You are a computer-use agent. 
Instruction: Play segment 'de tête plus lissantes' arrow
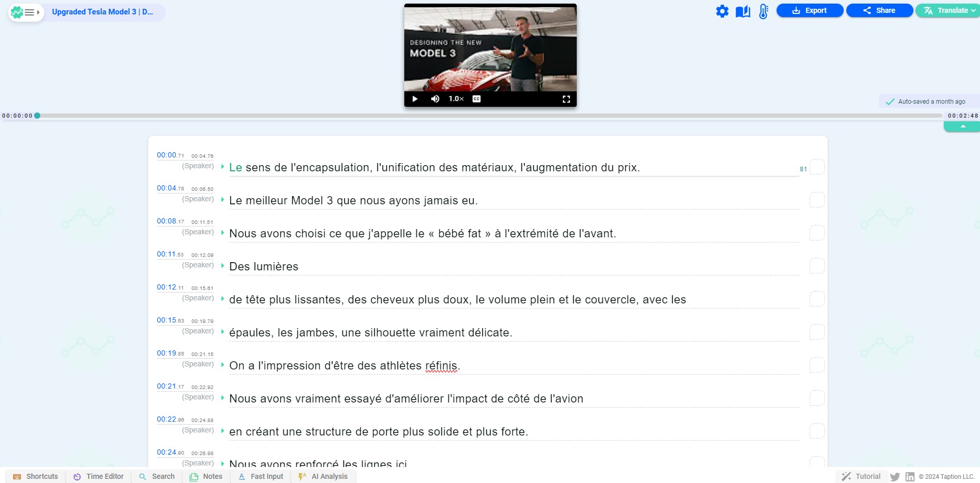223,298
